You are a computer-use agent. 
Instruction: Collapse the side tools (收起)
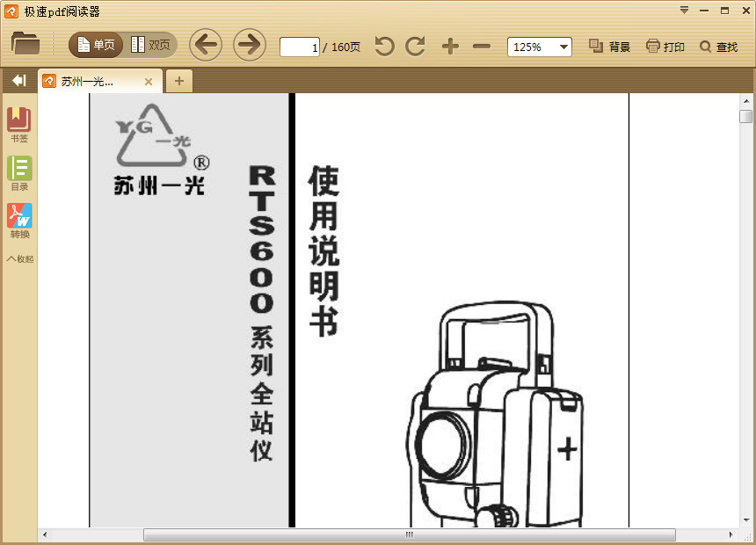[19, 259]
